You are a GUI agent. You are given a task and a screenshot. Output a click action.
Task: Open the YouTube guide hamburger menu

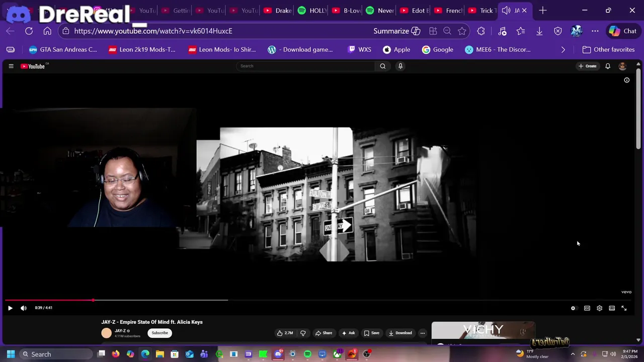[11, 66]
